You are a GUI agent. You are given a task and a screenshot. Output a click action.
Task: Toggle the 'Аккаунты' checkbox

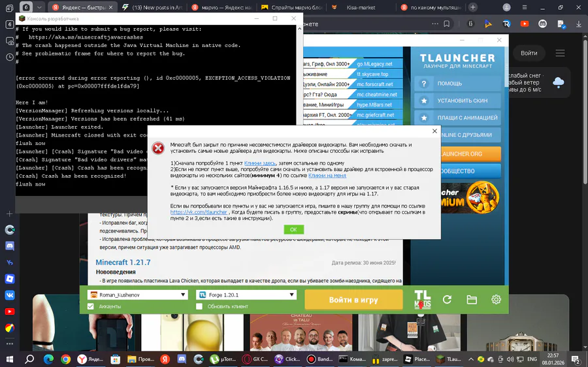(x=90, y=306)
